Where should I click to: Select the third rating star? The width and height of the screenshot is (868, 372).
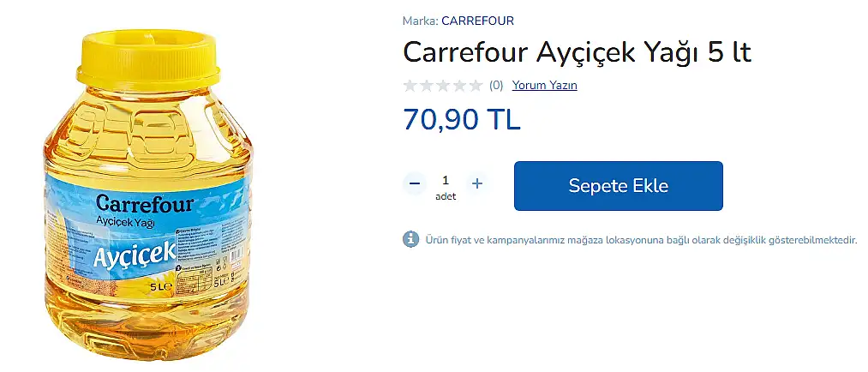click(443, 85)
